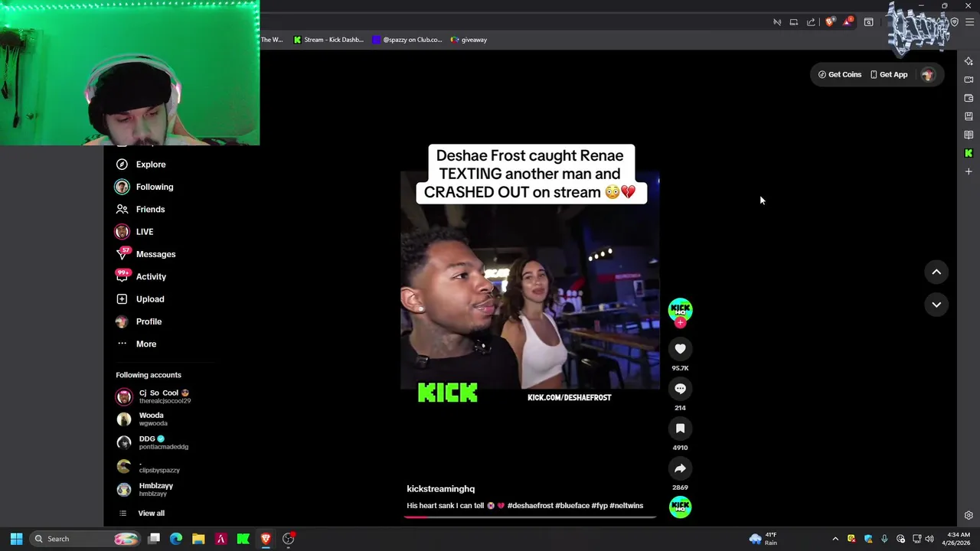
Task: Open tab search icon in toolbar
Action: pos(868,22)
